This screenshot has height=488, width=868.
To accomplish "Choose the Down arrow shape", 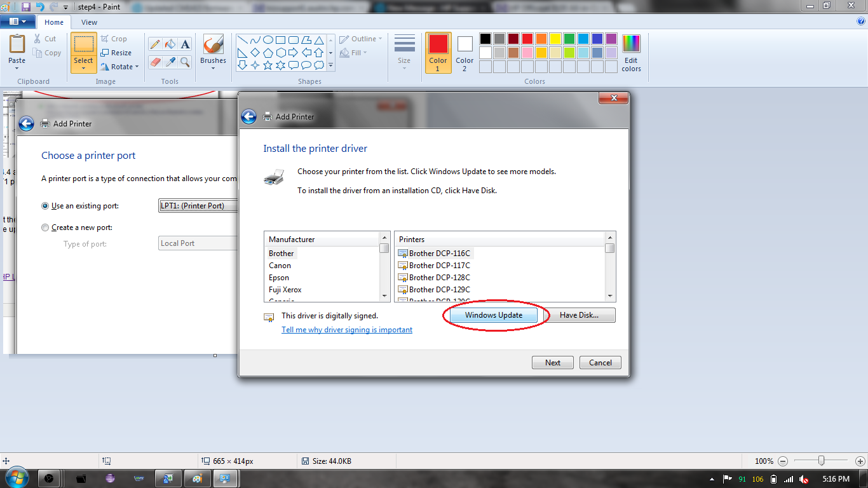I will click(242, 65).
